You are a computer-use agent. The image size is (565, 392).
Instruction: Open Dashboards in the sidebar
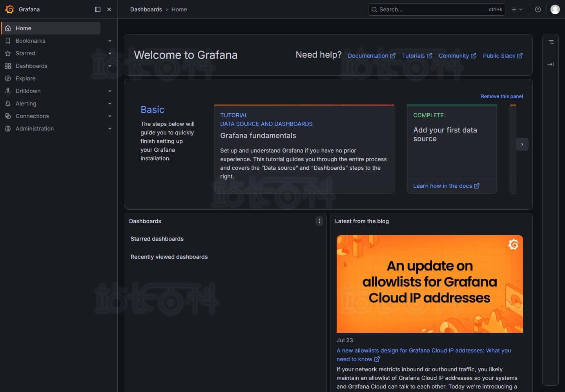click(31, 66)
